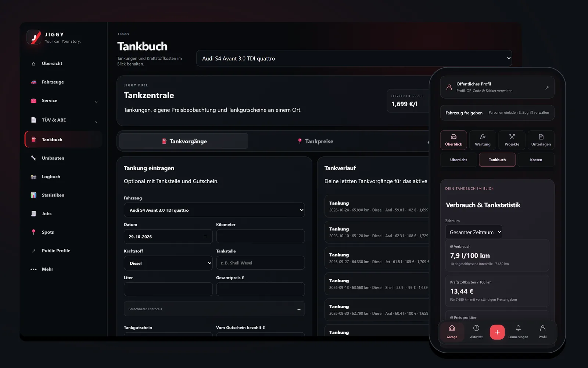Click the Kilometer input field

(x=260, y=236)
